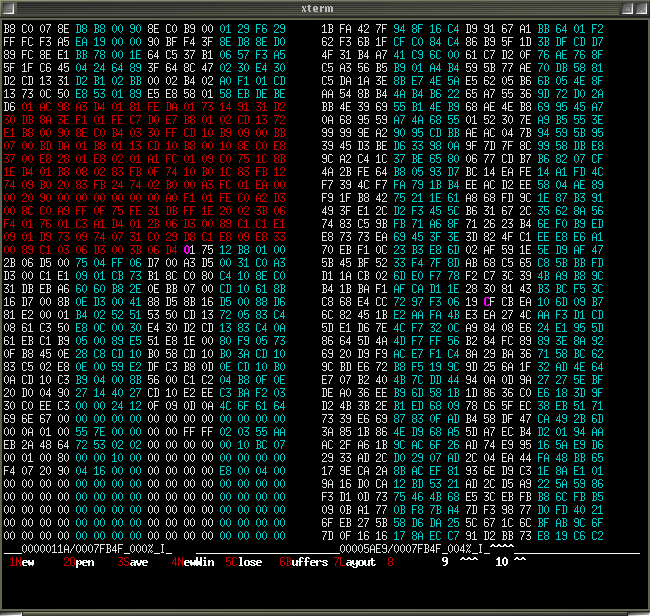The width and height of the screenshot is (650, 616).
Task: Click the magenta CF byte in right pane
Action: pyautogui.click(x=488, y=300)
